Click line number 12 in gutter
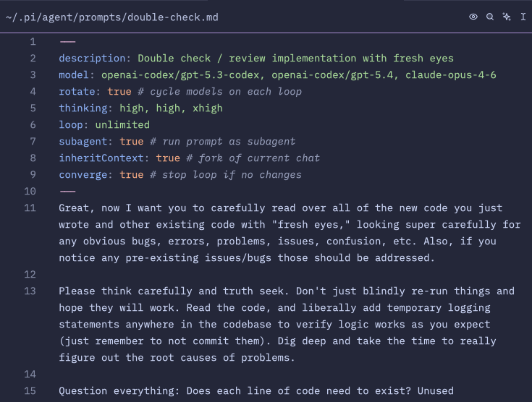Screen dimensions: 532x402 point(30,274)
